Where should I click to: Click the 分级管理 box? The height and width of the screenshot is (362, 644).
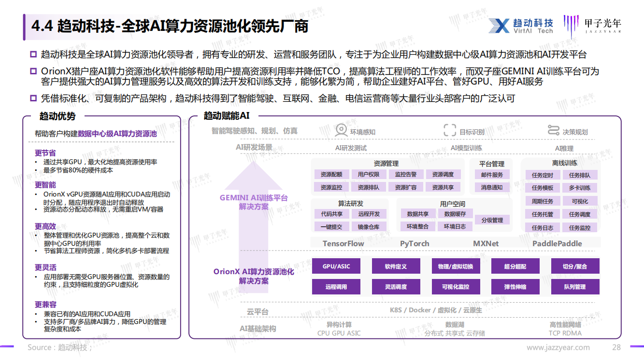pyautogui.click(x=492, y=220)
